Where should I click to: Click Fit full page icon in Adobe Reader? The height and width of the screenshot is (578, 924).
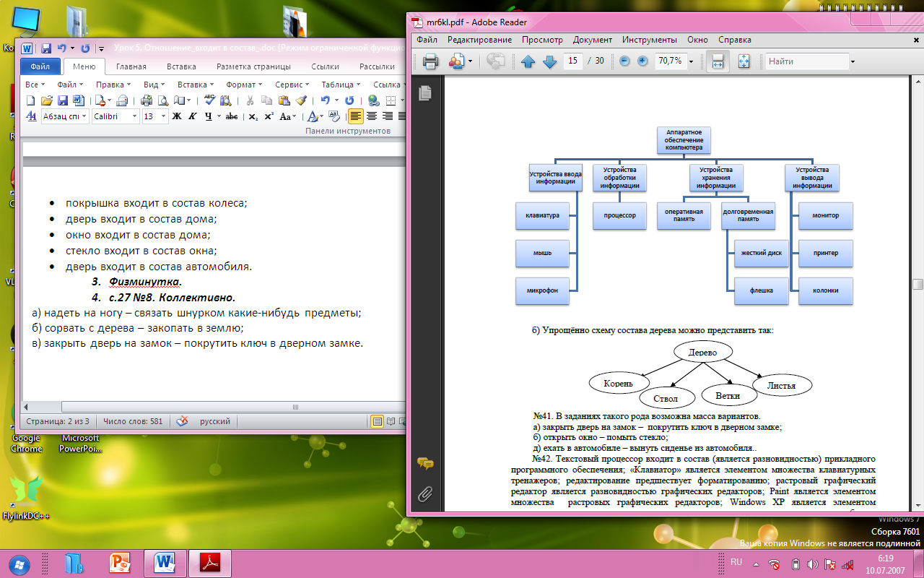point(744,61)
